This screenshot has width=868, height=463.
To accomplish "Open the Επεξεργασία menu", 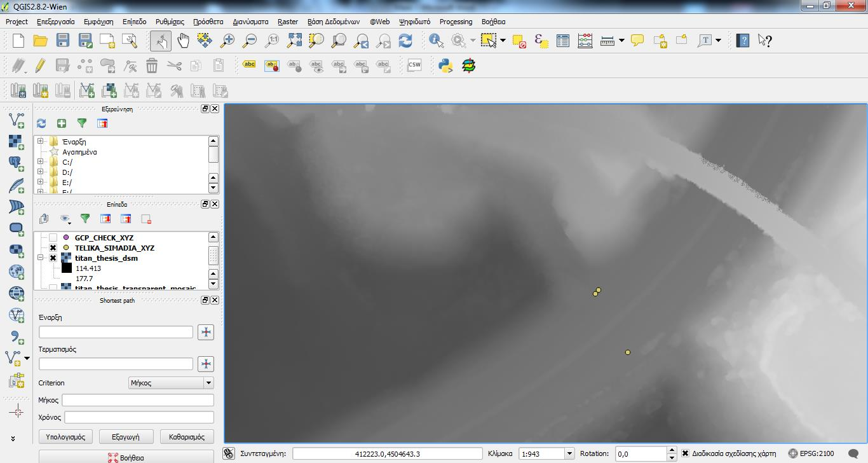I will tap(55, 22).
